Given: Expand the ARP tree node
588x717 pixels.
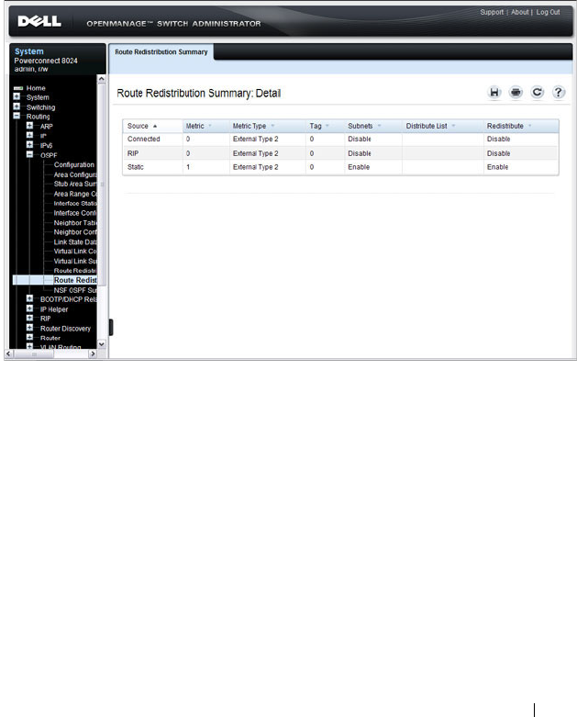Looking at the screenshot, I should coord(29,126).
